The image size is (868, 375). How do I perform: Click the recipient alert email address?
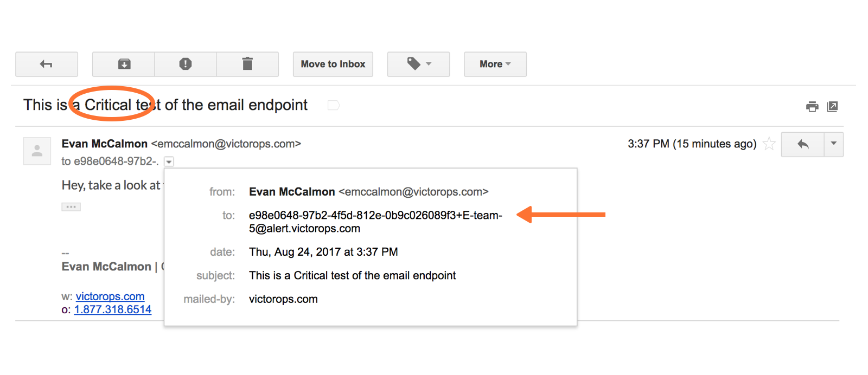tap(375, 222)
